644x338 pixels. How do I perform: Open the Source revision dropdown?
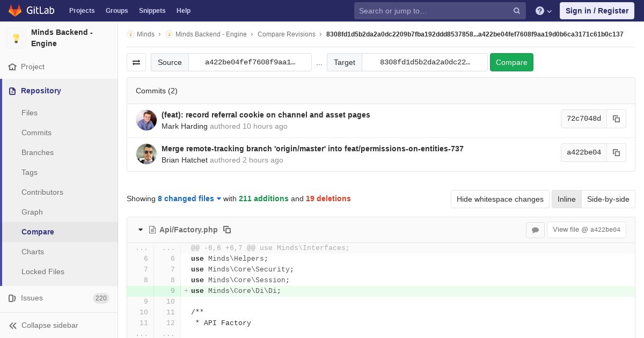click(x=250, y=62)
